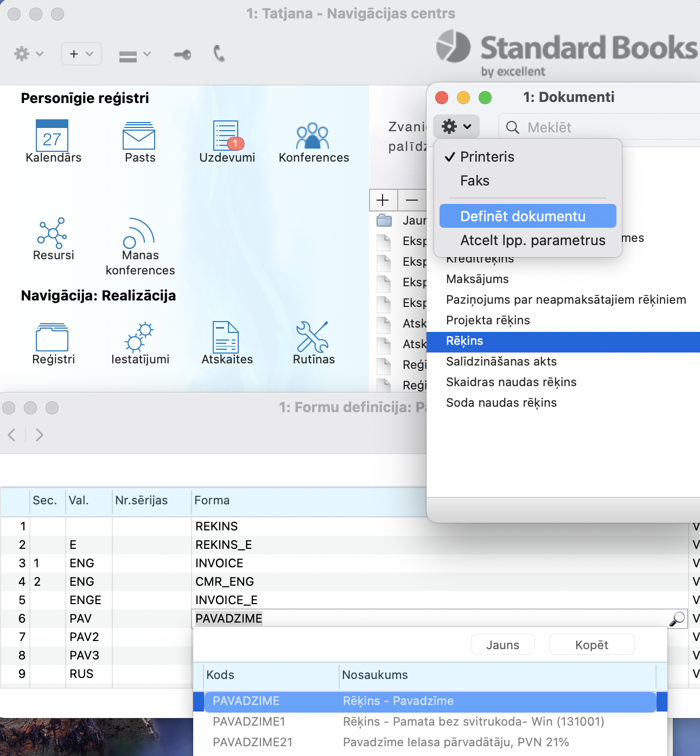Image resolution: width=700 pixels, height=756 pixels.
Task: Open the Kalendārs calendar icon
Action: pos(52,136)
